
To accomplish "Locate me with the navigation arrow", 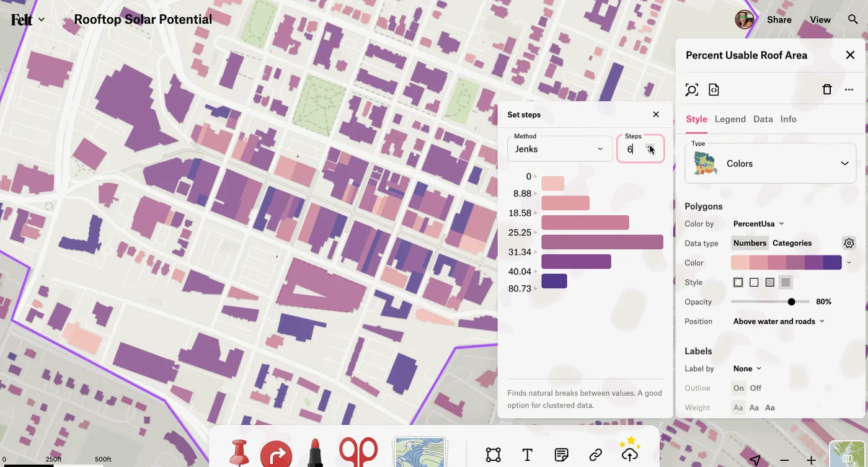I will click(x=755, y=460).
